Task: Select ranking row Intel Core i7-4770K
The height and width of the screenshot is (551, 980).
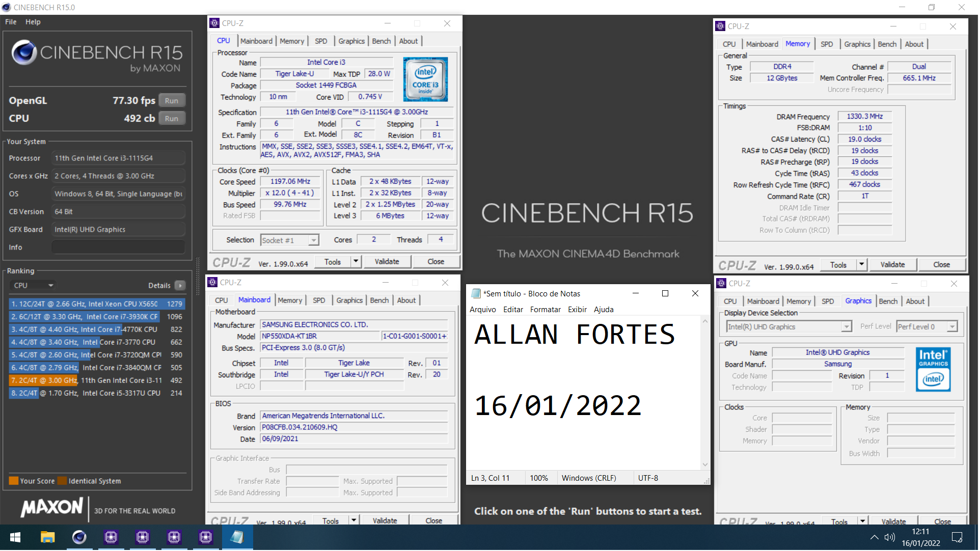Action: point(97,329)
